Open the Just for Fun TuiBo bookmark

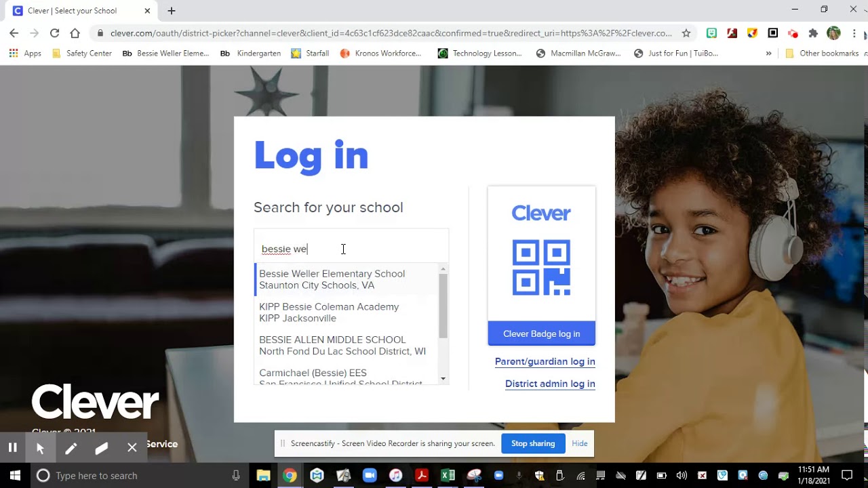pos(676,53)
